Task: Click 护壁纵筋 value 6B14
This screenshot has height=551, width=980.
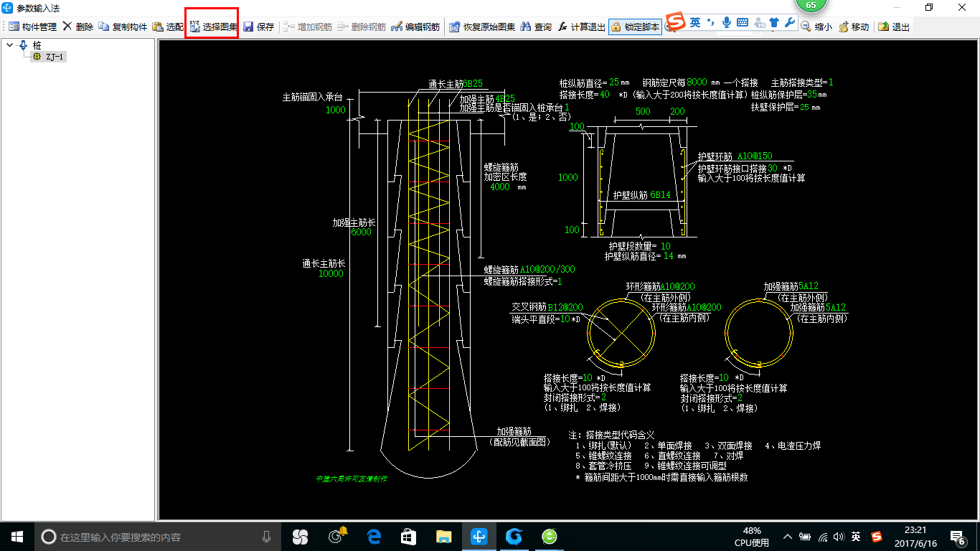Action: 661,194
